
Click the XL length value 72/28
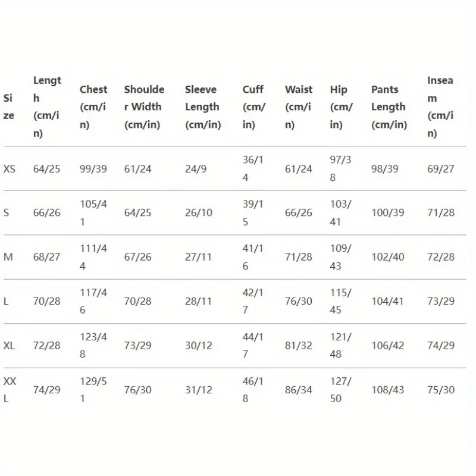(46, 346)
